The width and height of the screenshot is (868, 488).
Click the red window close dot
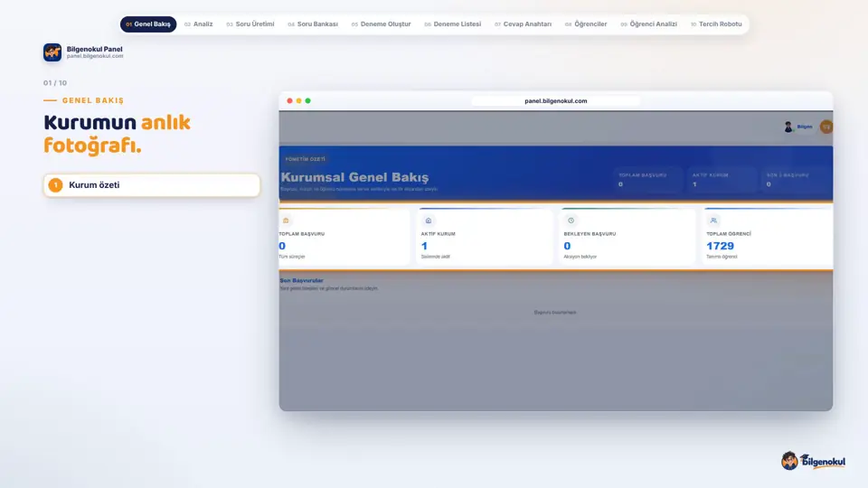289,100
